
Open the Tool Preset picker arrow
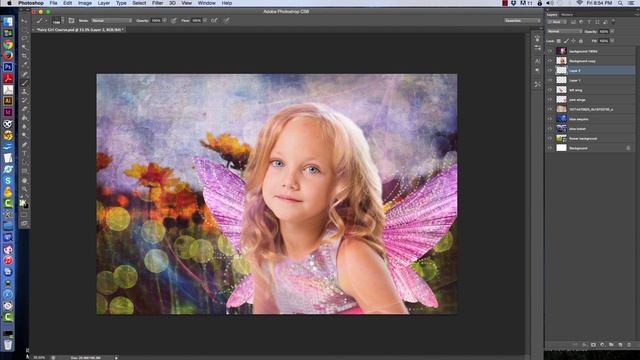pos(46,20)
